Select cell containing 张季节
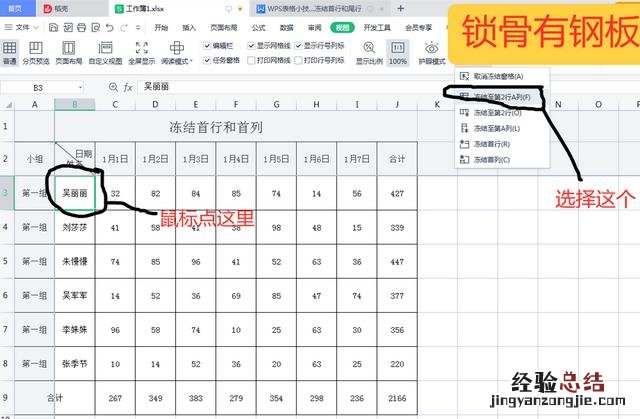This screenshot has height=419, width=640. [x=75, y=364]
